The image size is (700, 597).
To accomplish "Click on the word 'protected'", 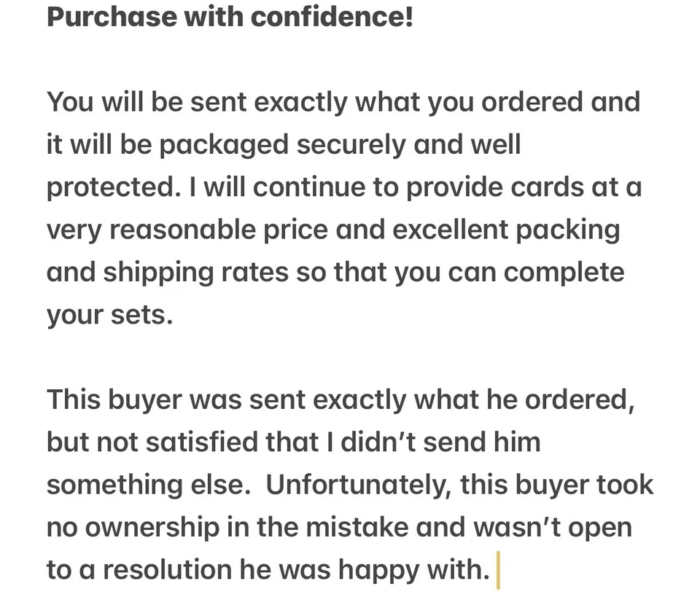I will tap(112, 188).
